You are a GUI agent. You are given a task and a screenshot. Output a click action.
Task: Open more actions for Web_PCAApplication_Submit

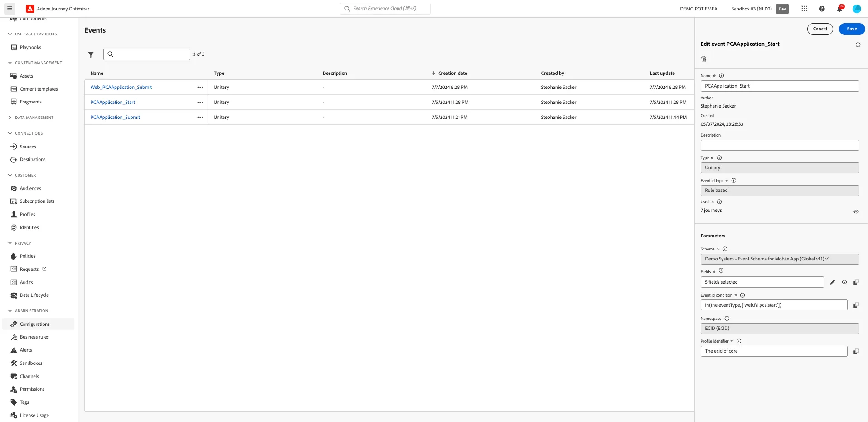(200, 87)
